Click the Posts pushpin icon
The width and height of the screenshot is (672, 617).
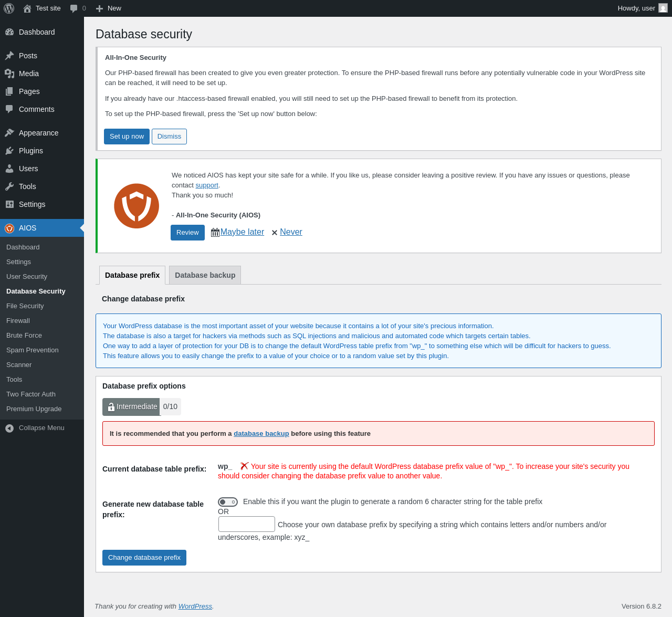[x=9, y=56]
